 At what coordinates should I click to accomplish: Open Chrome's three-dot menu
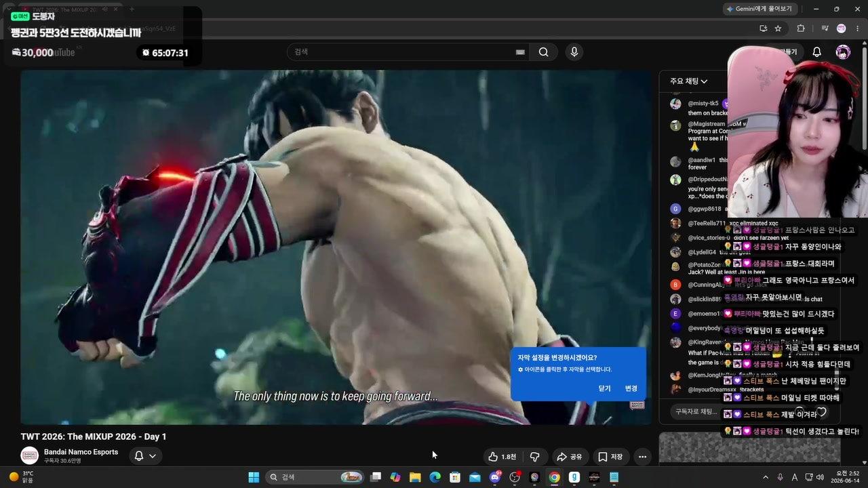coord(857,28)
